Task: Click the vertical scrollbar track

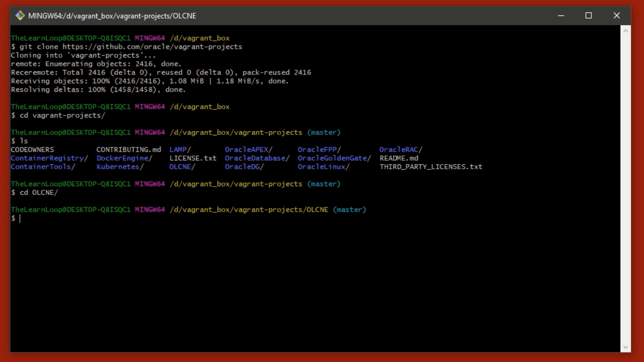Action: tap(625, 184)
